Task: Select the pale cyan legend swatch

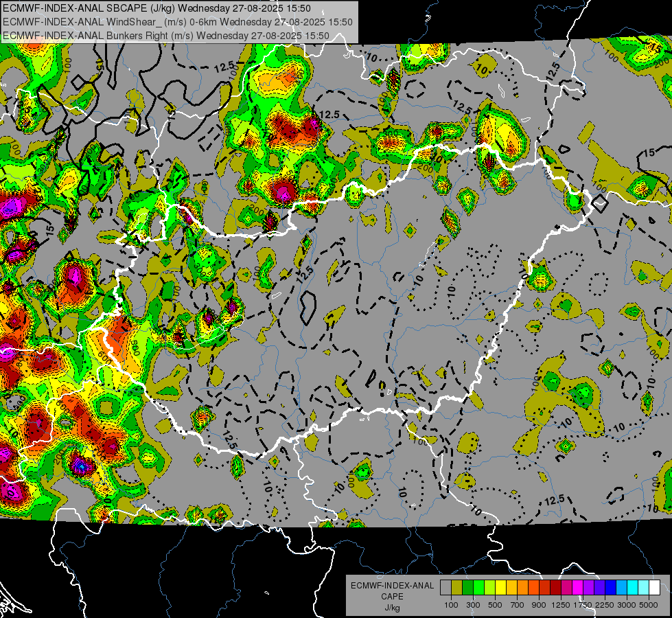Action: (x=644, y=587)
